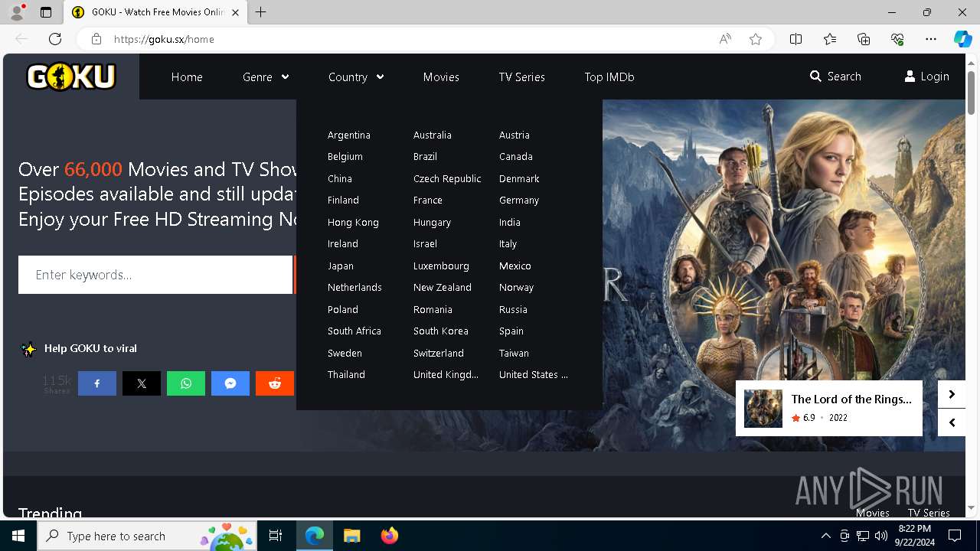Open Task View on the taskbar
This screenshot has width=980, height=551.
(x=276, y=536)
